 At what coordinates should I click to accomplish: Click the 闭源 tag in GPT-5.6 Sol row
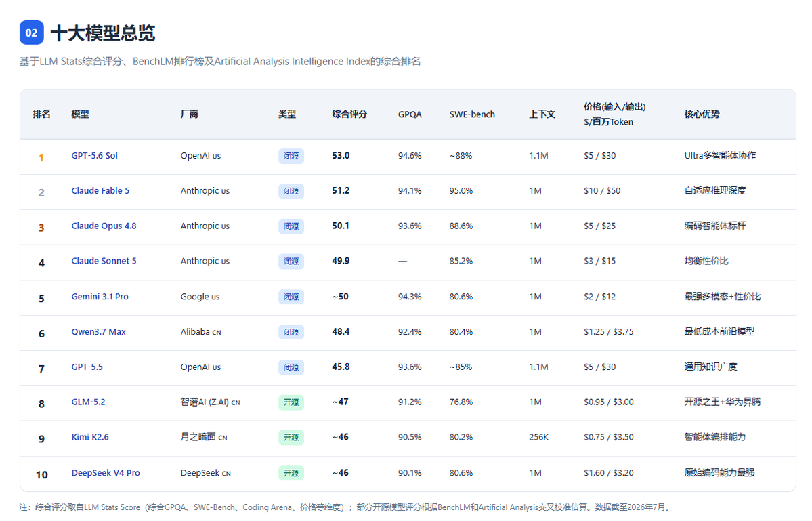291,156
